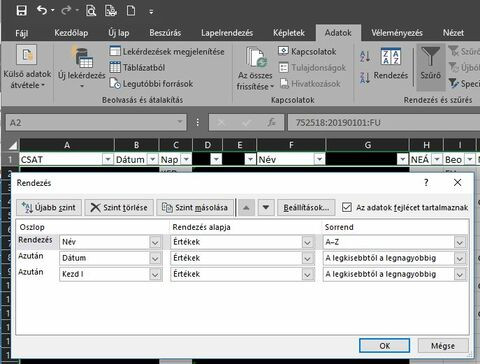Cancel dialog with Mégse
The width and height of the screenshot is (480, 364).
(443, 345)
